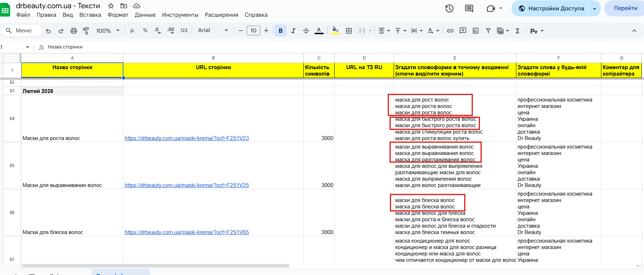
Task: Click the Настройки Доступа button
Action: pyautogui.click(x=551, y=9)
